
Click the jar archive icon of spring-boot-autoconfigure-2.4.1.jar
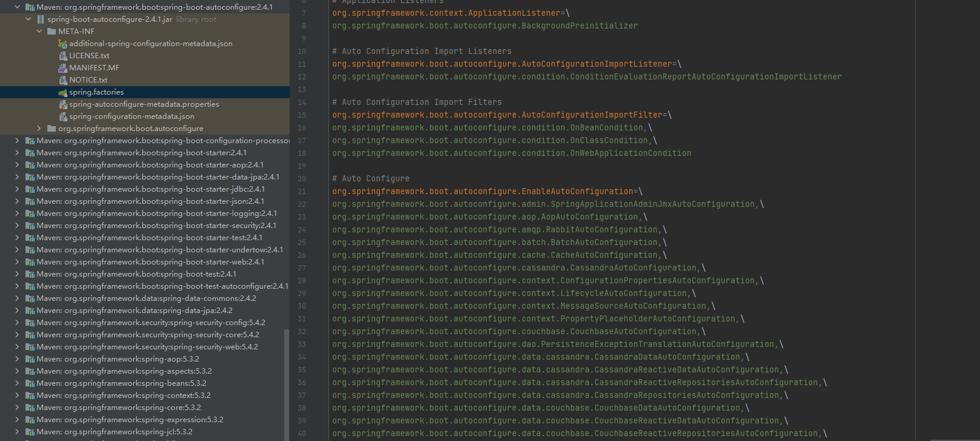click(x=41, y=19)
